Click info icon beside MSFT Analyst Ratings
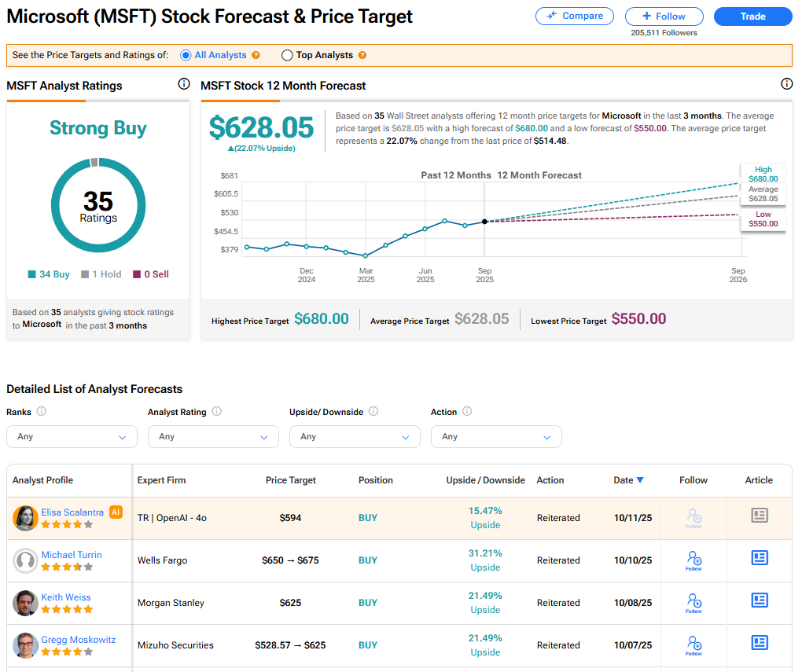The height and width of the screenshot is (672, 802). tap(184, 84)
